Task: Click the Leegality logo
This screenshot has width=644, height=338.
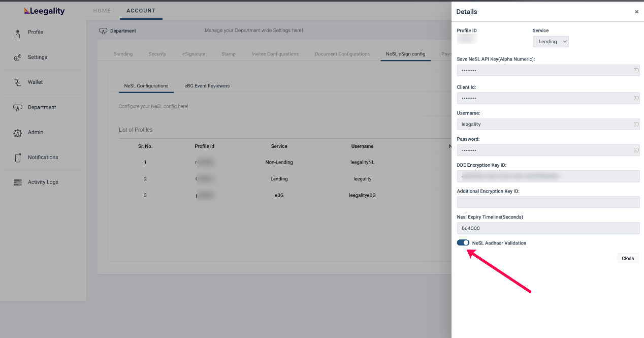Action: coord(44,11)
